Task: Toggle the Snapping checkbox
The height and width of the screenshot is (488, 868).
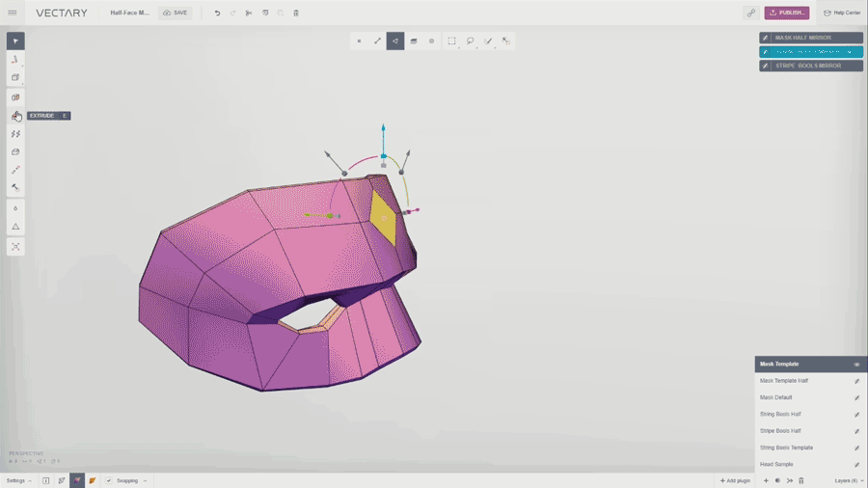Action: coord(109,480)
